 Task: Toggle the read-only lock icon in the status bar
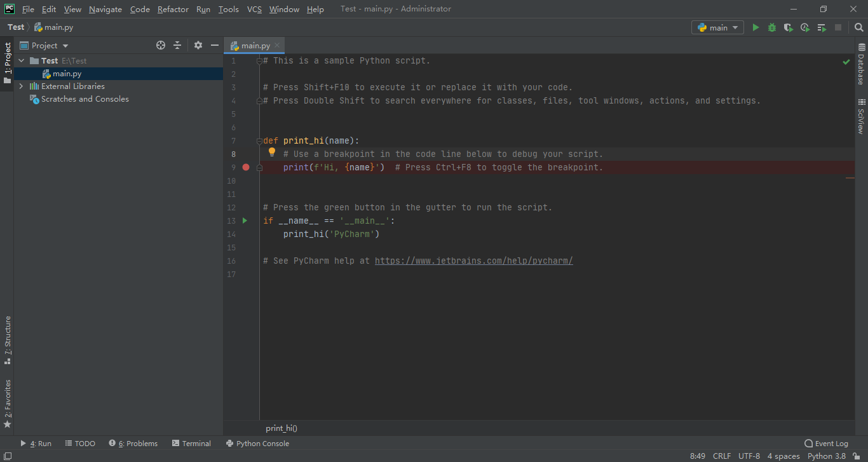pos(857,456)
